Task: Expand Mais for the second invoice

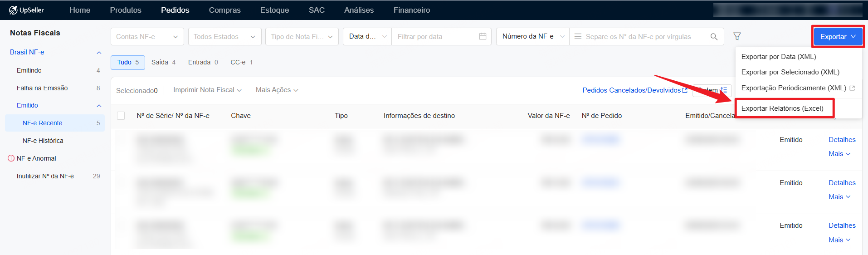Action: 839,197
